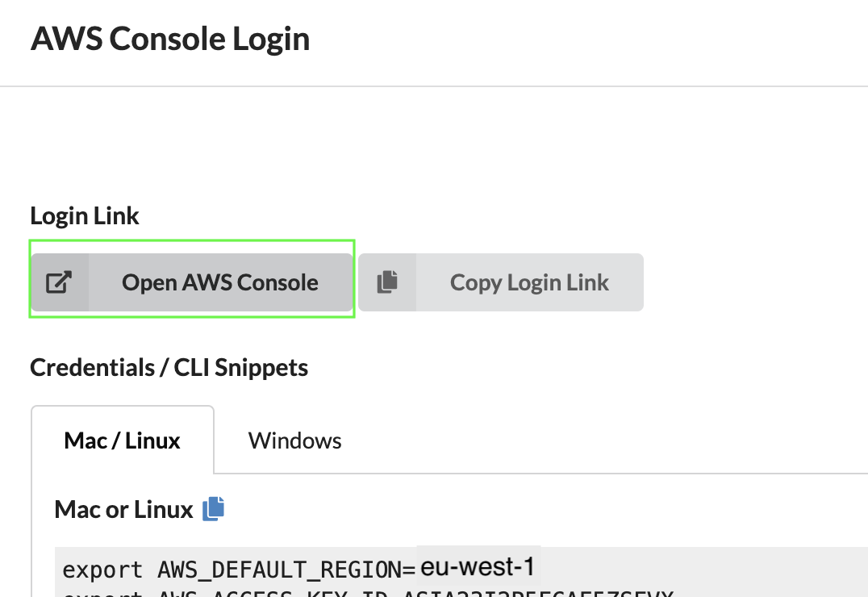Click the gray code block background right of eu-west-1
The height and width of the screenshot is (597, 868).
point(703,568)
